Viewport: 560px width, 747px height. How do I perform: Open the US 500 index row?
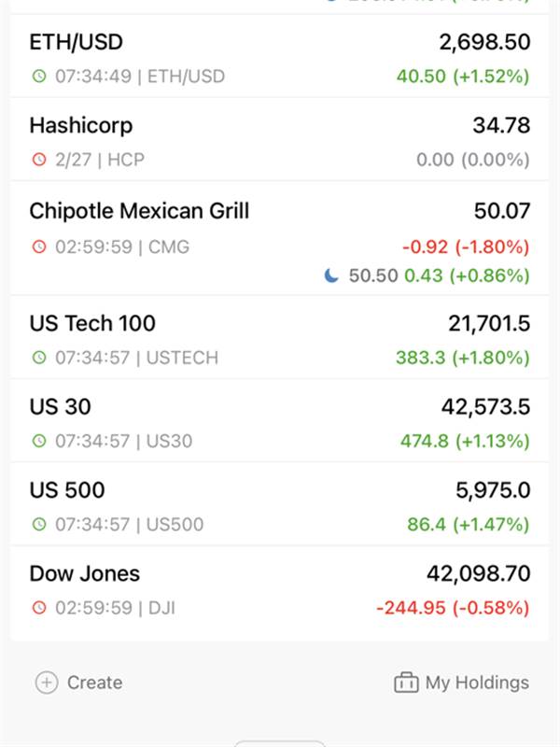[279, 505]
